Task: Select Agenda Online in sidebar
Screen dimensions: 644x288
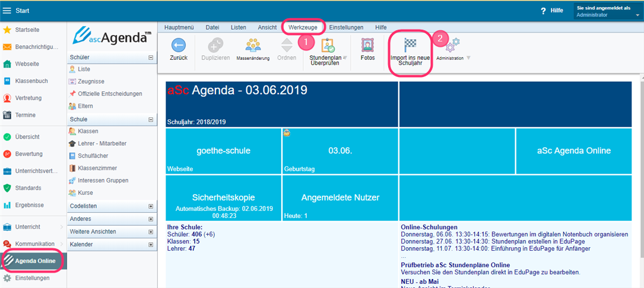Action: coord(33,261)
